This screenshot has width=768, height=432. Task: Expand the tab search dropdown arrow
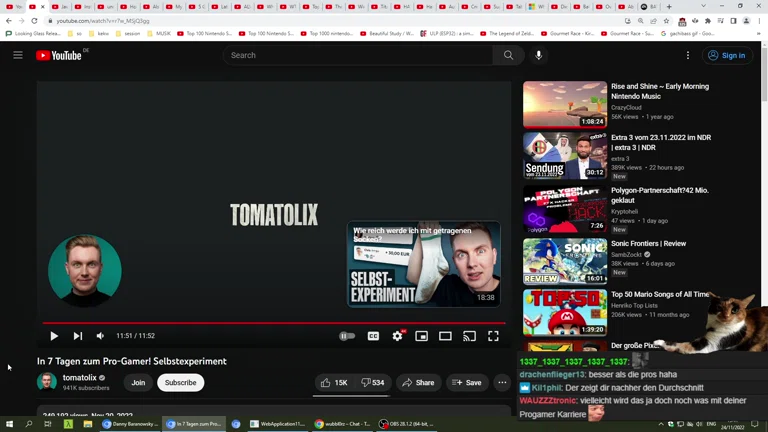pyautogui.click(x=703, y=6)
